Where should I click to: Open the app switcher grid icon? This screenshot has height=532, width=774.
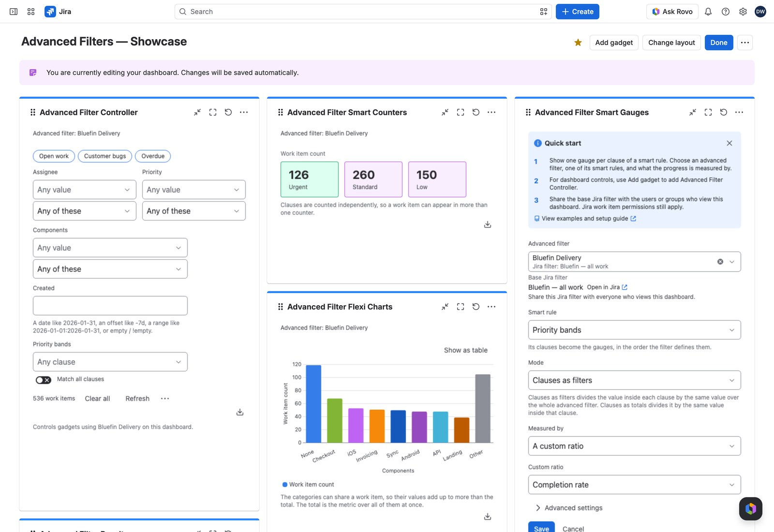(x=31, y=12)
